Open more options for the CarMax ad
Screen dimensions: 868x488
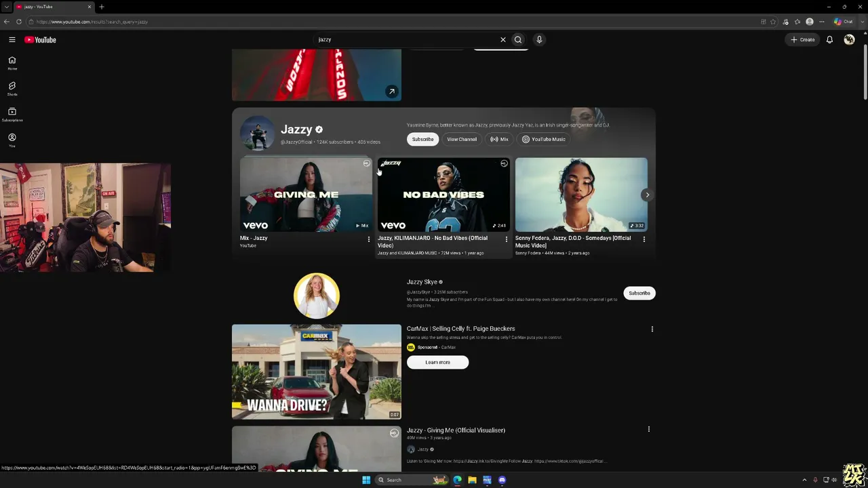[x=652, y=329]
